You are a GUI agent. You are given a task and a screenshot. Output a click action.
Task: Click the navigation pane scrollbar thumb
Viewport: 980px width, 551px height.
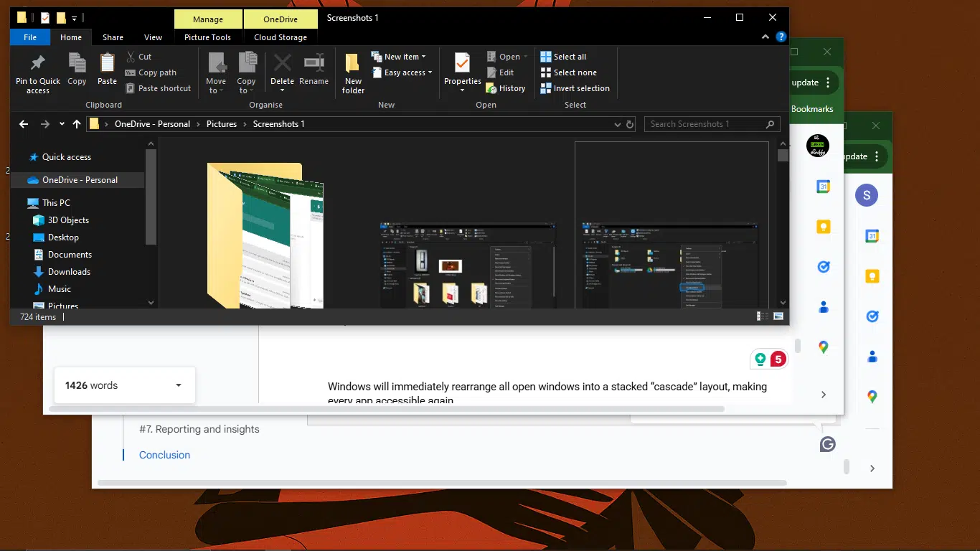[151, 197]
